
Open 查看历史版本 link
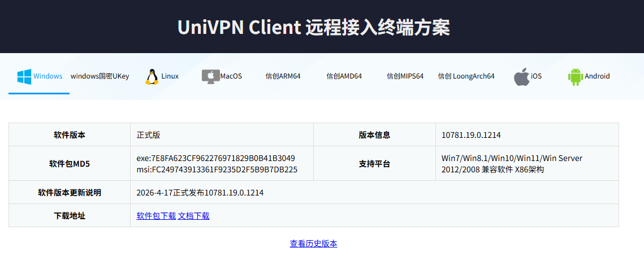[x=313, y=244]
